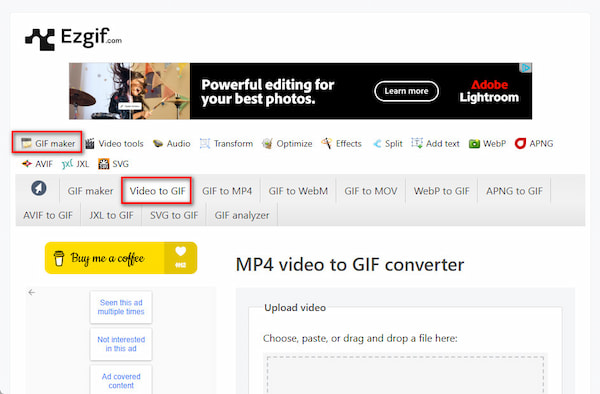The height and width of the screenshot is (394, 600).
Task: Click the Audio menu icon
Action: click(x=158, y=144)
